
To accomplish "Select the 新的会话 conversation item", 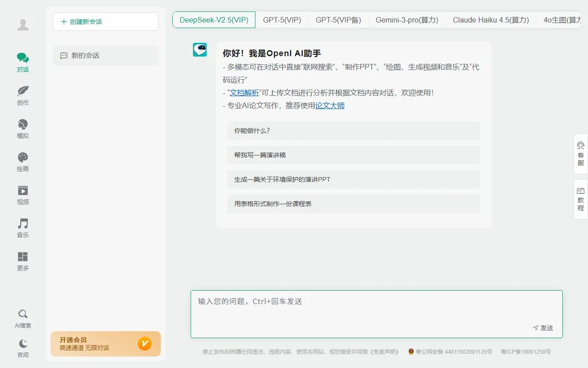I will pos(105,55).
